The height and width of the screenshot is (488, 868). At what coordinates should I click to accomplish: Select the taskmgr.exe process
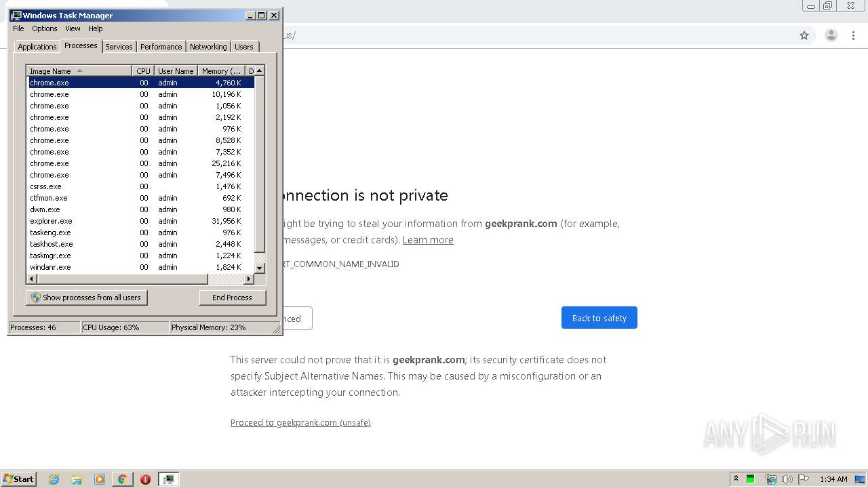pos(140,256)
